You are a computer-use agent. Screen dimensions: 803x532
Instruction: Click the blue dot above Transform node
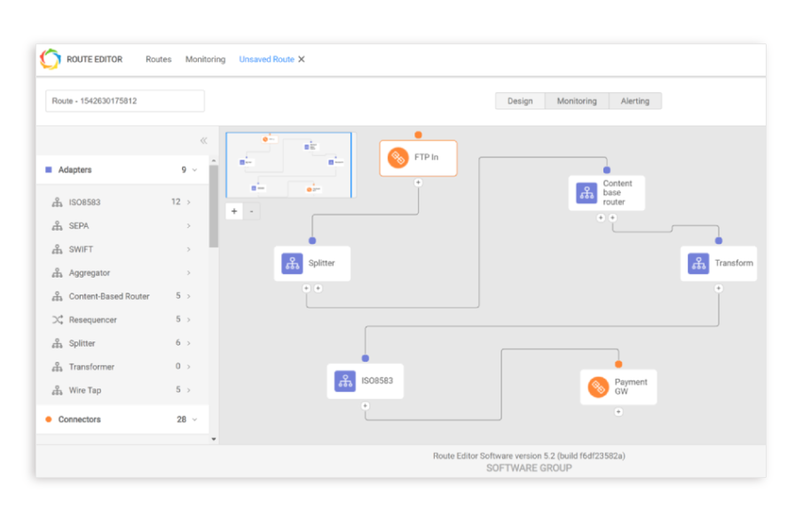(719, 240)
